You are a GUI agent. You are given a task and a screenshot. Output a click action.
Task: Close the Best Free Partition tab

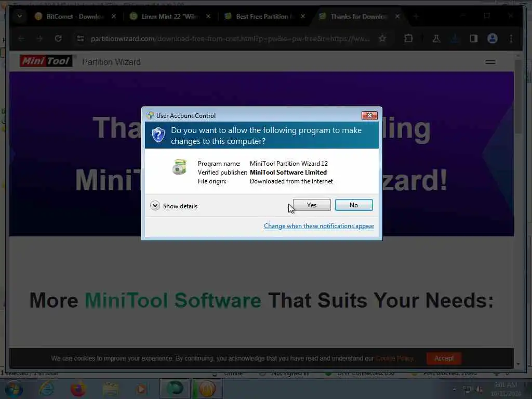[303, 16]
